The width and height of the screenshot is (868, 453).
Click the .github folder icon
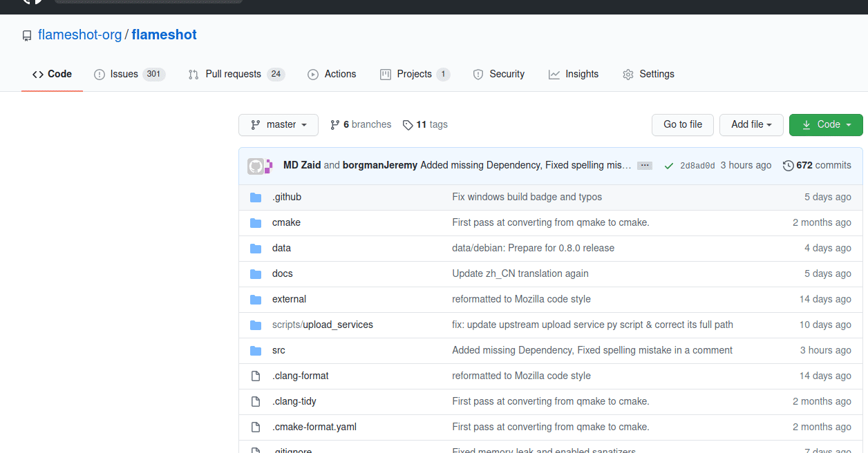(256, 197)
